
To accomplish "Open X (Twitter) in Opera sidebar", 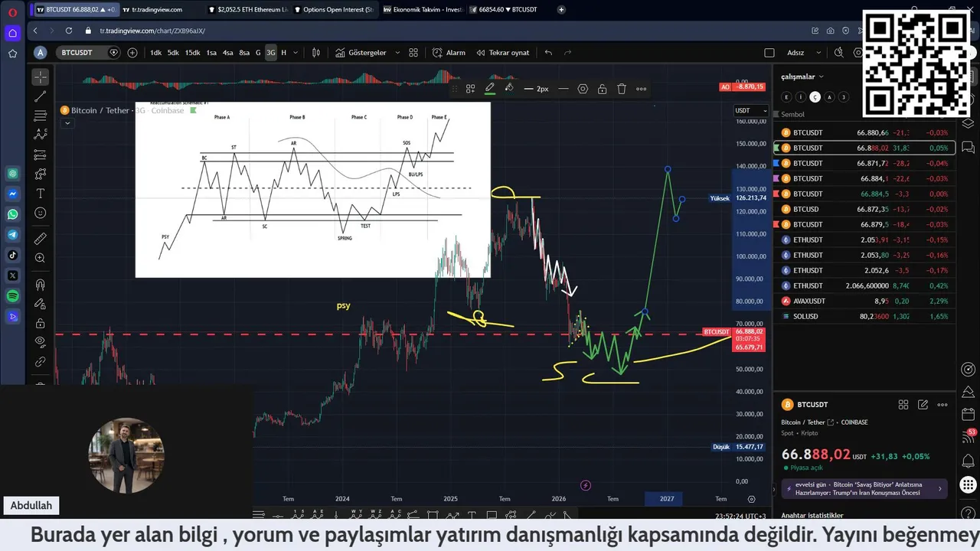I will [x=13, y=275].
